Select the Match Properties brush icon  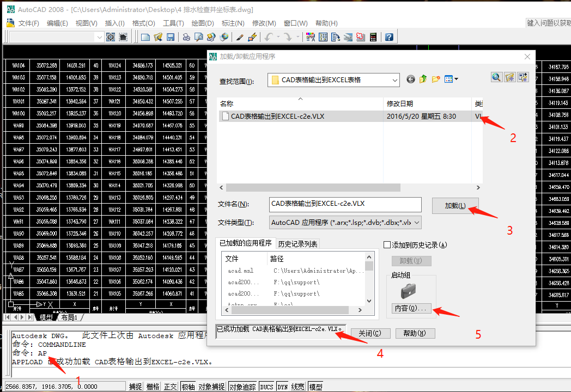pos(240,37)
